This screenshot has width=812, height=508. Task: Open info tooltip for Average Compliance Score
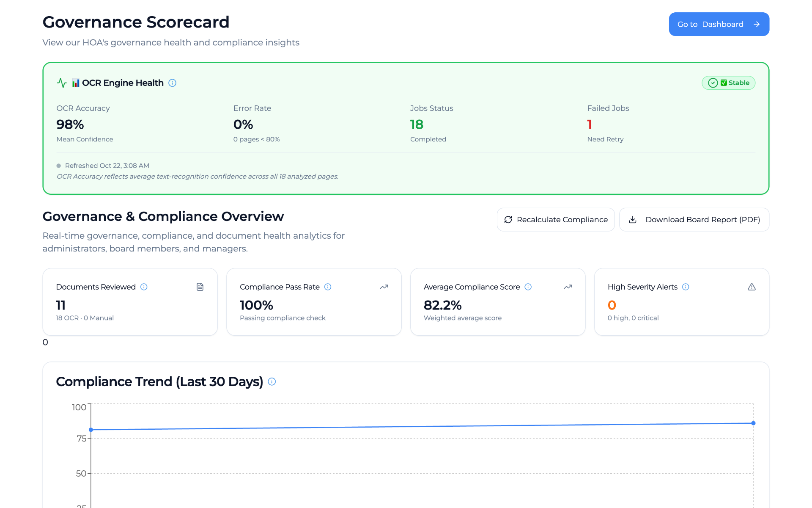[528, 287]
